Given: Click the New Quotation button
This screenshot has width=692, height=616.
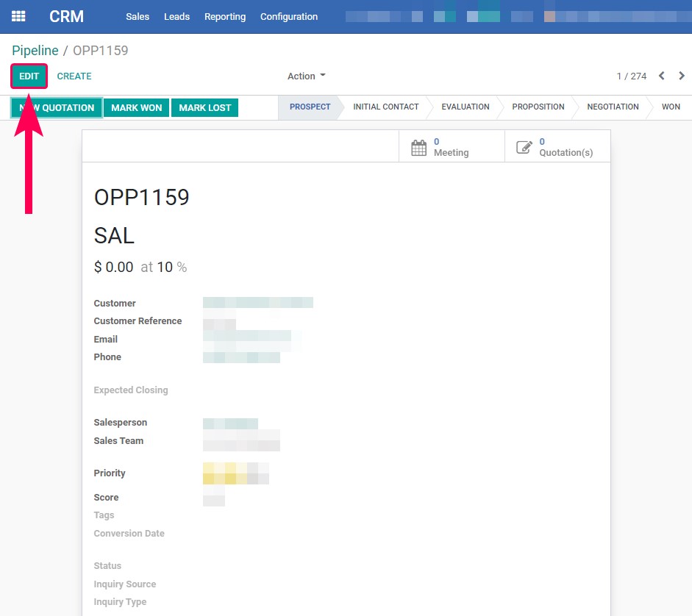Looking at the screenshot, I should 57,107.
